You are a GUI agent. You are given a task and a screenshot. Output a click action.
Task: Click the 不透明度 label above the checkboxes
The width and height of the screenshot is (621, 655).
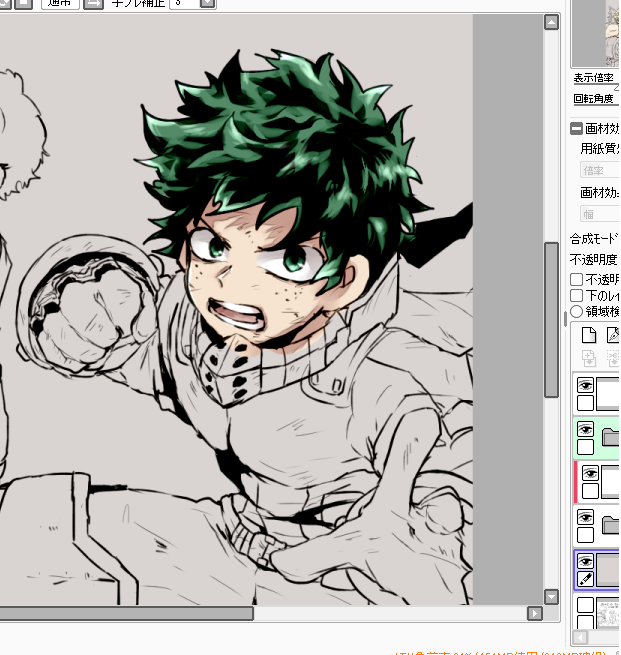[593, 259]
